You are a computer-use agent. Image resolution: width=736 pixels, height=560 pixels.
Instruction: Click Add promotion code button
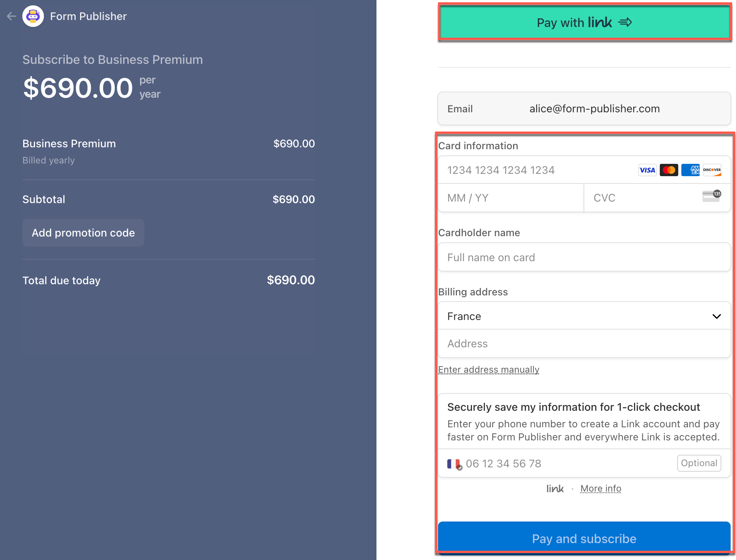click(x=83, y=233)
